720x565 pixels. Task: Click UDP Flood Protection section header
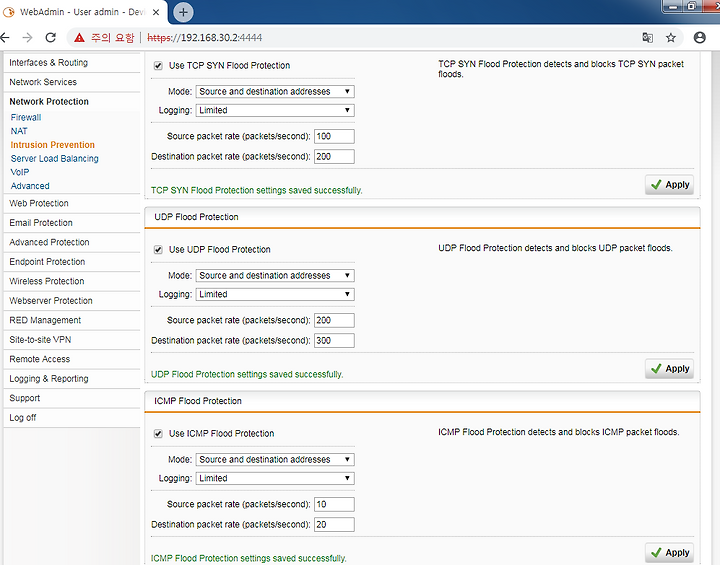(x=422, y=217)
